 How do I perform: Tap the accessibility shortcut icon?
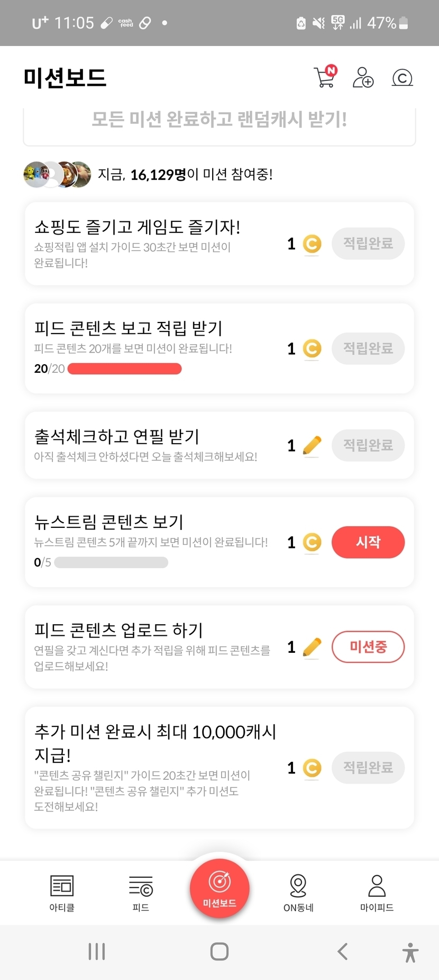click(x=410, y=952)
